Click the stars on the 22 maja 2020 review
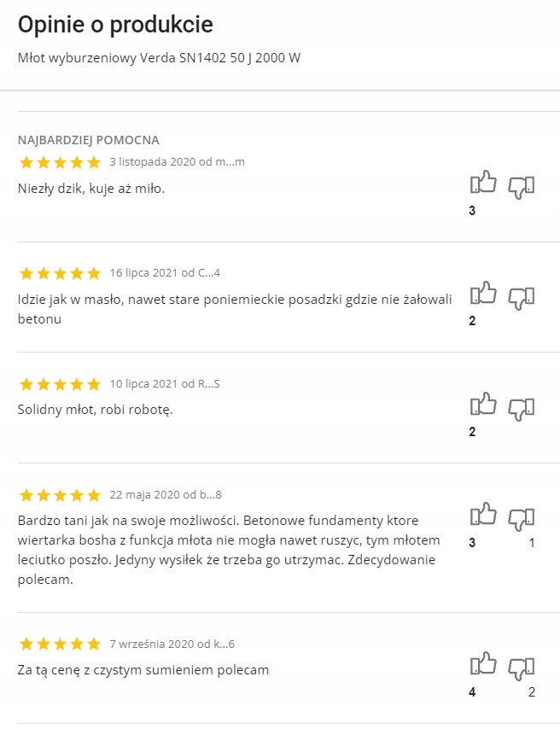 60,495
